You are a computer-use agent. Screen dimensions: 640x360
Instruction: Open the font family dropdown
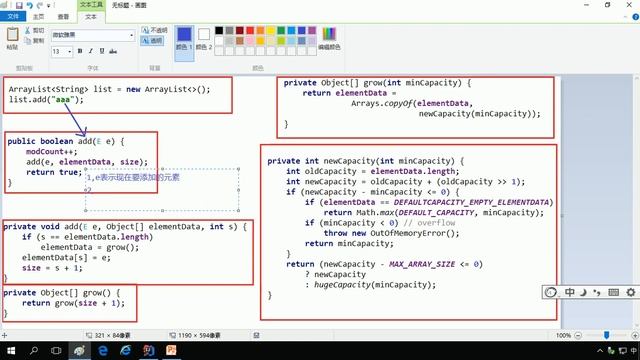pos(131,36)
